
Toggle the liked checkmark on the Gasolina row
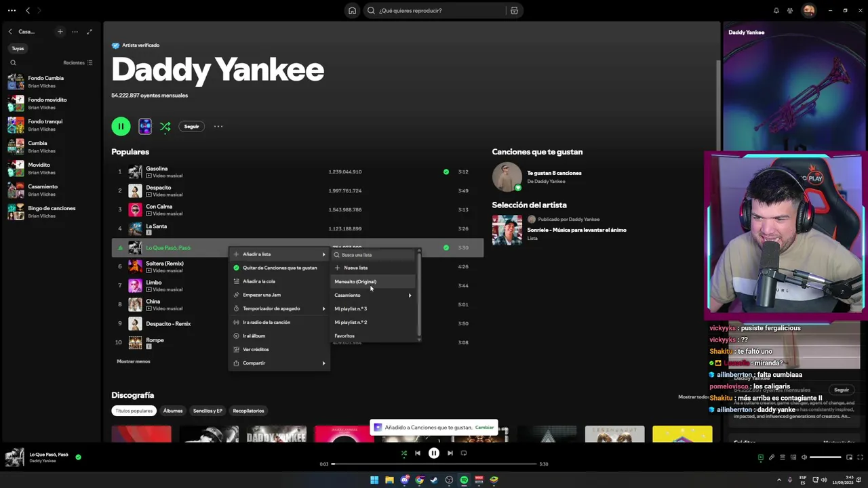pos(446,171)
